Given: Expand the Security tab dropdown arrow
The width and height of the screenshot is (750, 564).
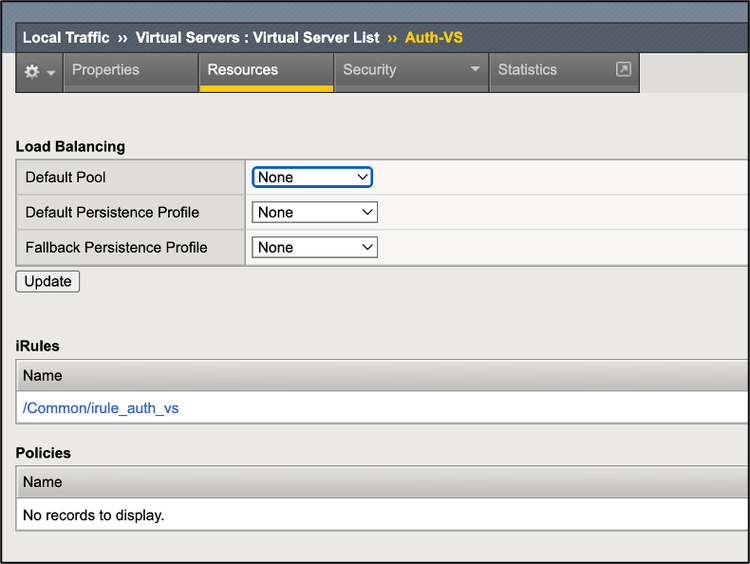Looking at the screenshot, I should click(475, 70).
